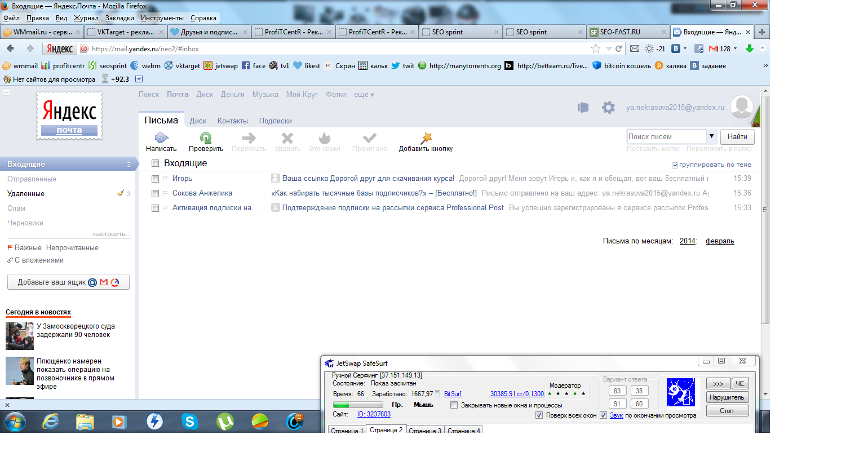Click the themes icon left of the gear
Screen dimensions: 868x470
[583, 107]
